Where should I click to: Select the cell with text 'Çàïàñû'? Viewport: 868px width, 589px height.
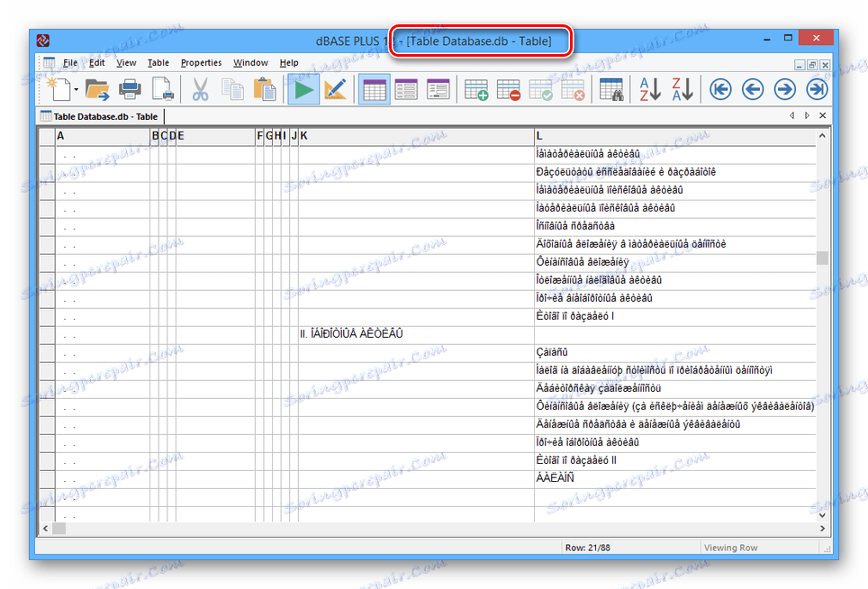[x=674, y=352]
